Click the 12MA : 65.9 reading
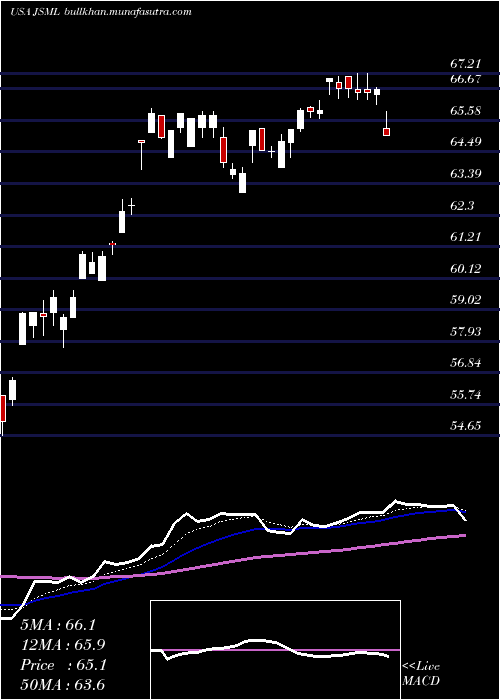Viewport: 500px width, 700px height. [x=63, y=645]
